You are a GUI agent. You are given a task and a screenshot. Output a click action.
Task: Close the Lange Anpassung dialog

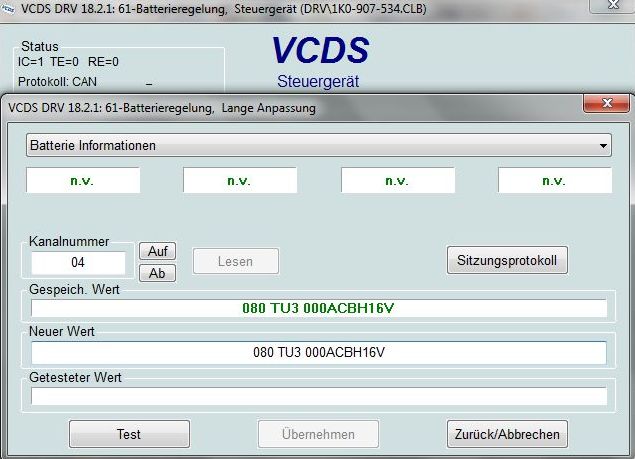pyautogui.click(x=606, y=103)
